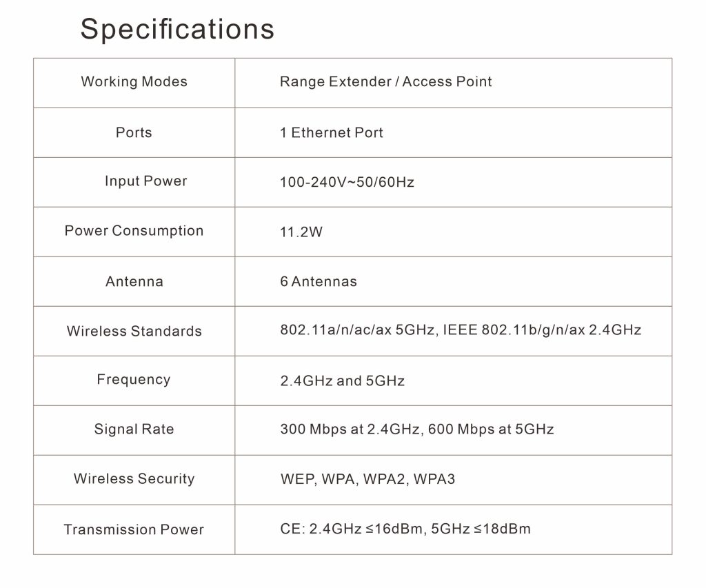The width and height of the screenshot is (706, 588).
Task: Select the Ports row label
Action: [x=134, y=132]
